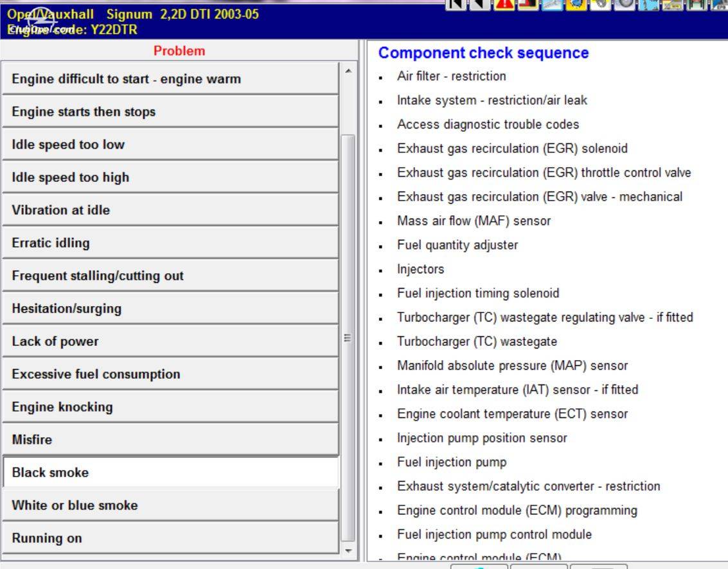This screenshot has width=728, height=569.
Task: Click the problem list scrollbar thumb
Action: 348,338
